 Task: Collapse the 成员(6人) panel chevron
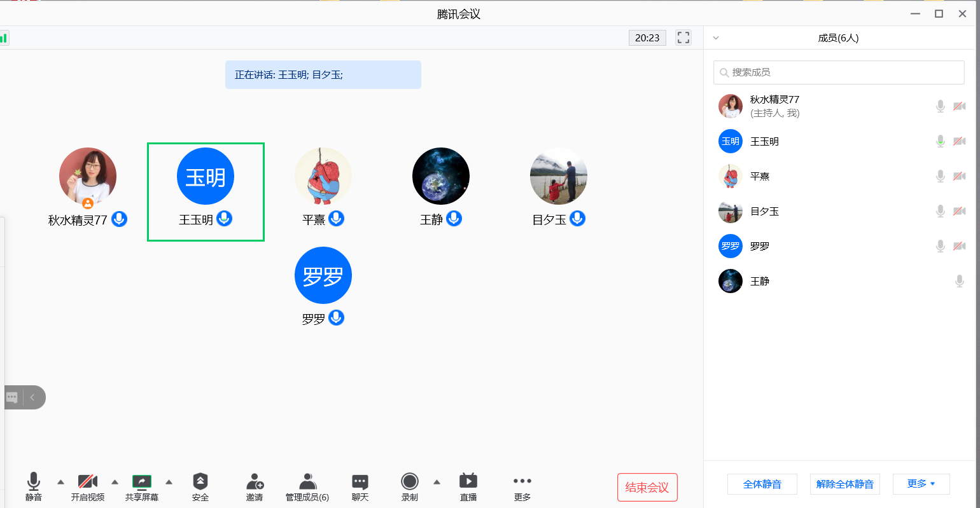(x=716, y=38)
